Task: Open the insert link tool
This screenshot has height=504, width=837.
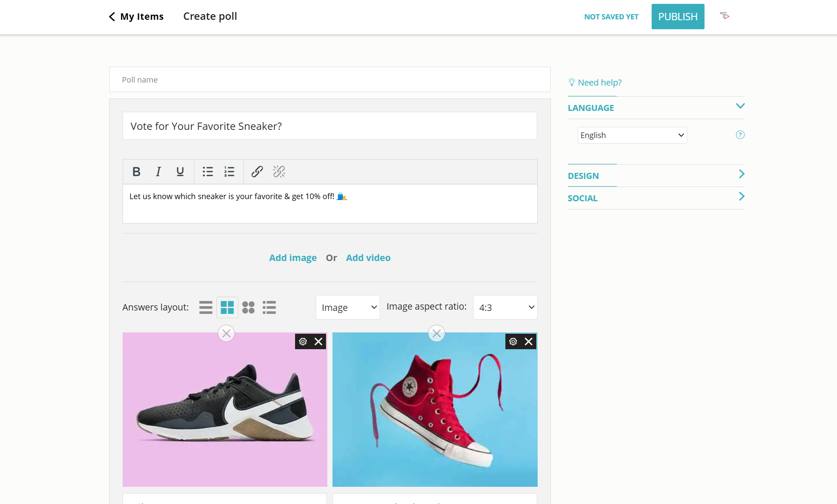Action: coord(257,172)
